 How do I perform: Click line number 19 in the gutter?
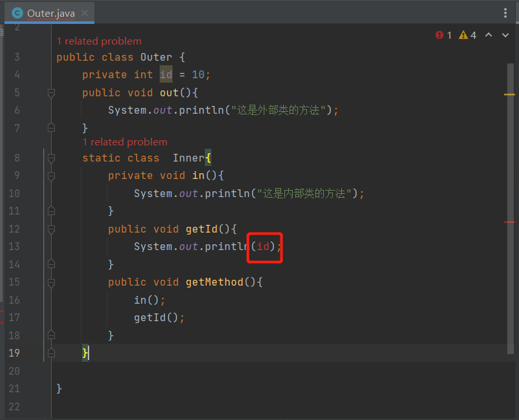pos(14,353)
